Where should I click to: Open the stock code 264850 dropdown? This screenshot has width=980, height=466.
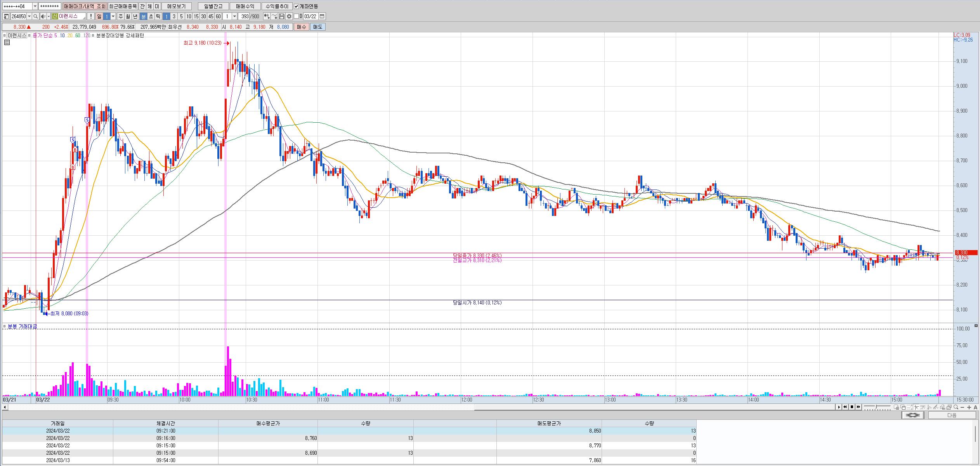pyautogui.click(x=29, y=16)
